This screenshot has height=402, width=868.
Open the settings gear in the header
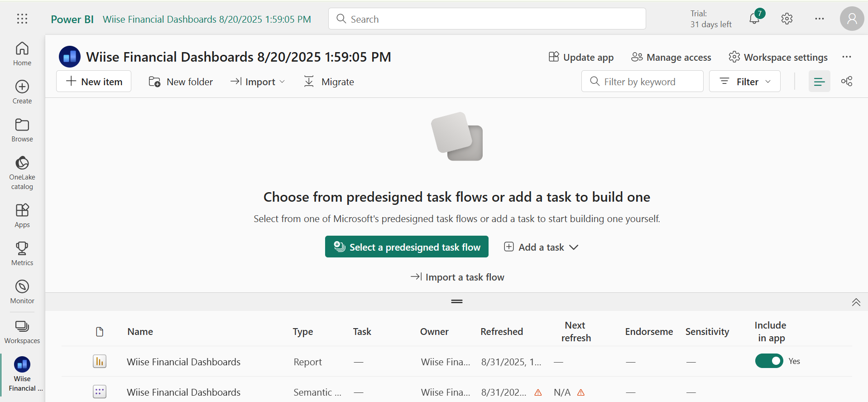(x=787, y=19)
